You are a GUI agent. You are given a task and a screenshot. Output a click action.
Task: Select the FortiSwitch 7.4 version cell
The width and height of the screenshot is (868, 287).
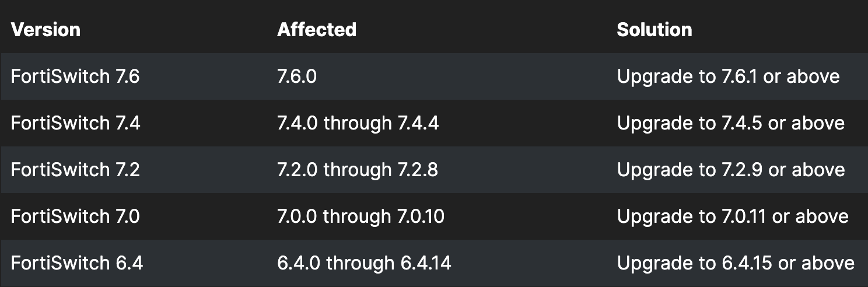(76, 123)
